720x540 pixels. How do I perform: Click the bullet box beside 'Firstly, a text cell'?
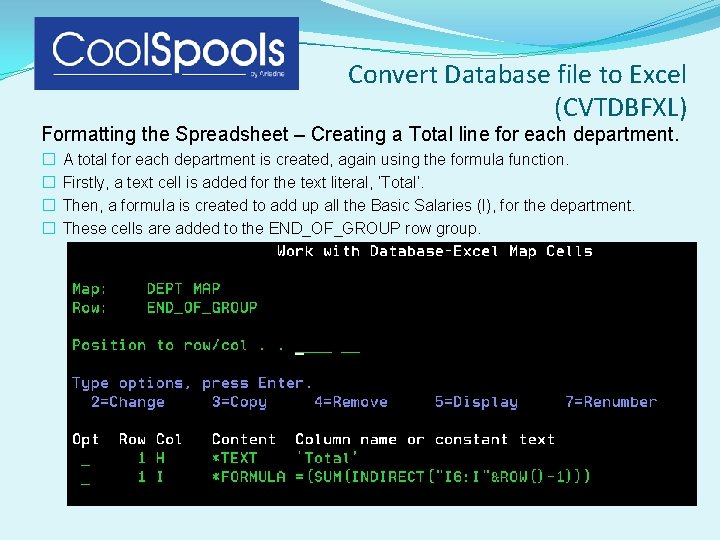(49, 182)
